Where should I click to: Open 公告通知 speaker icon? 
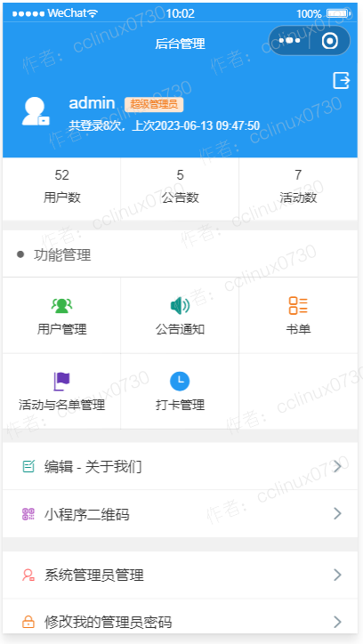tap(180, 306)
